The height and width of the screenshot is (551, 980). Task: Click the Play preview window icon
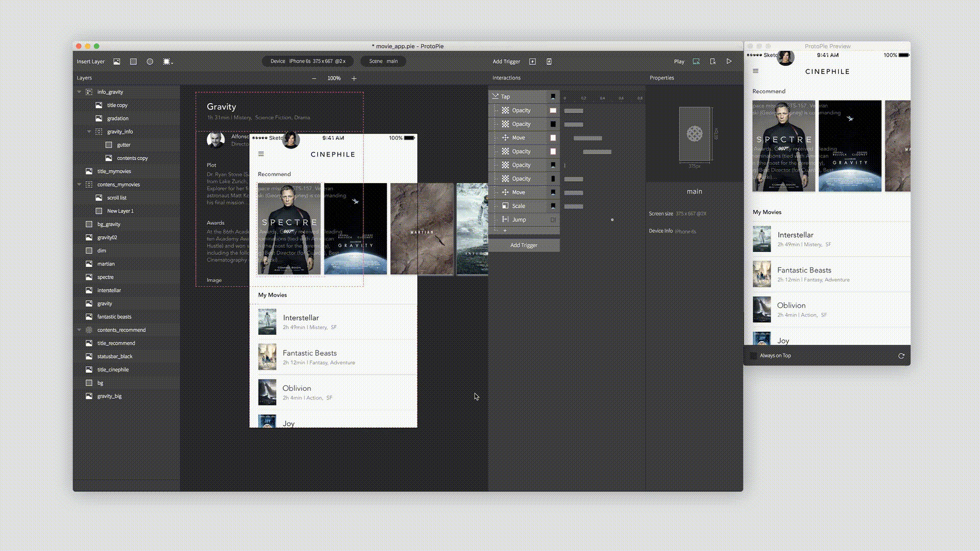tap(696, 61)
